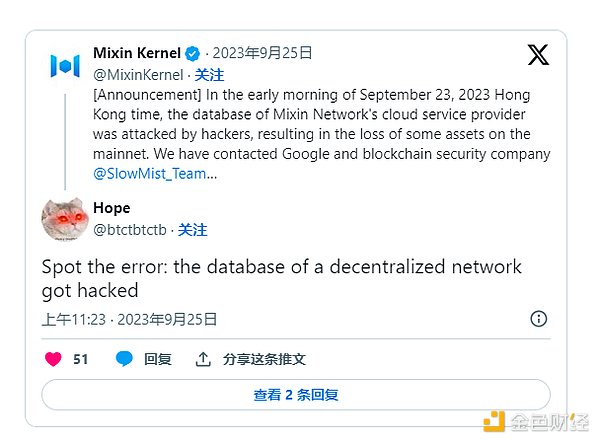
Task: Click the heart like icon
Action: 54,359
